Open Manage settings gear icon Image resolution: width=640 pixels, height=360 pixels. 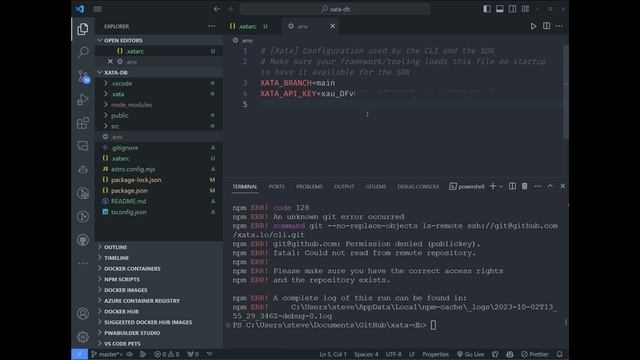83,337
